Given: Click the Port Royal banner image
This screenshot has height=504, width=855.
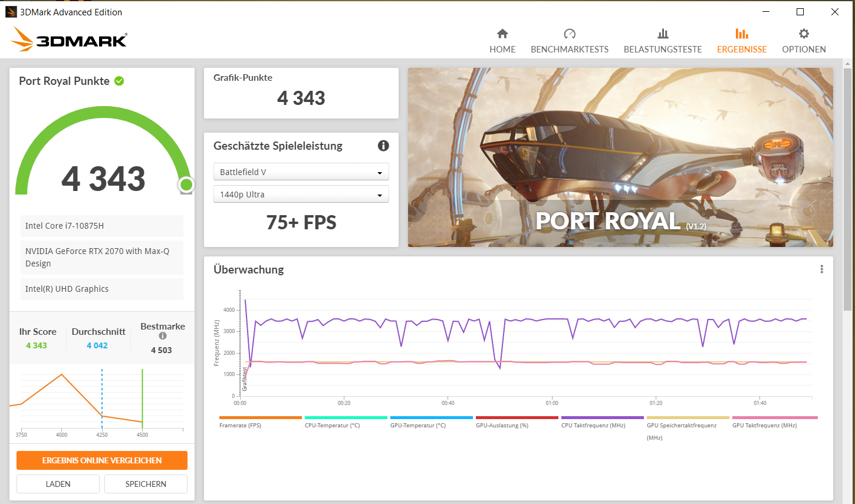Looking at the screenshot, I should tap(620, 157).
